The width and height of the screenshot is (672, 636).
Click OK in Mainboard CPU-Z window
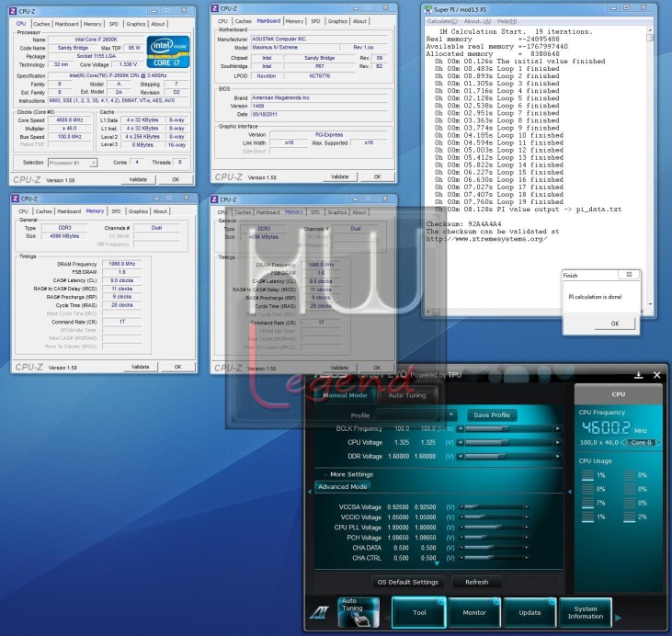(377, 176)
